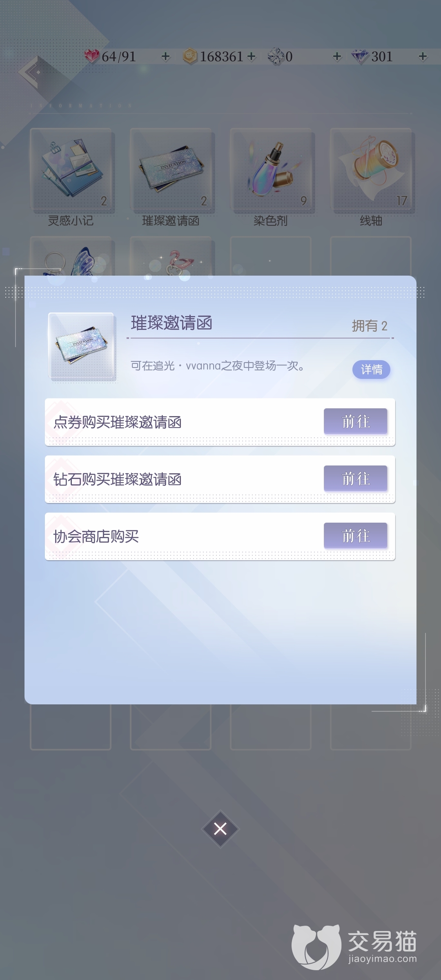Click the 璀璨邀请函 thumbnail in popup

pos(82,345)
